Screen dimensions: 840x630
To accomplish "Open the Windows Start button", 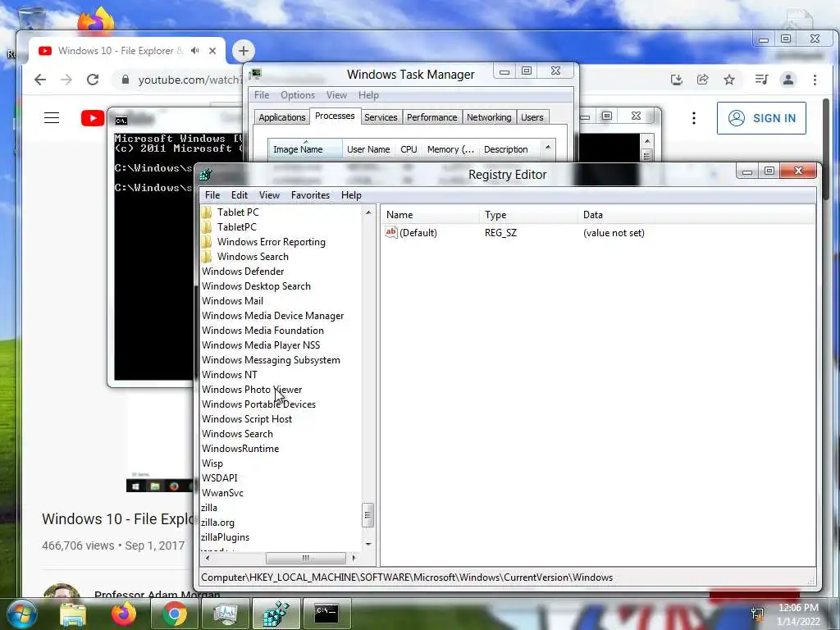I will [21, 614].
